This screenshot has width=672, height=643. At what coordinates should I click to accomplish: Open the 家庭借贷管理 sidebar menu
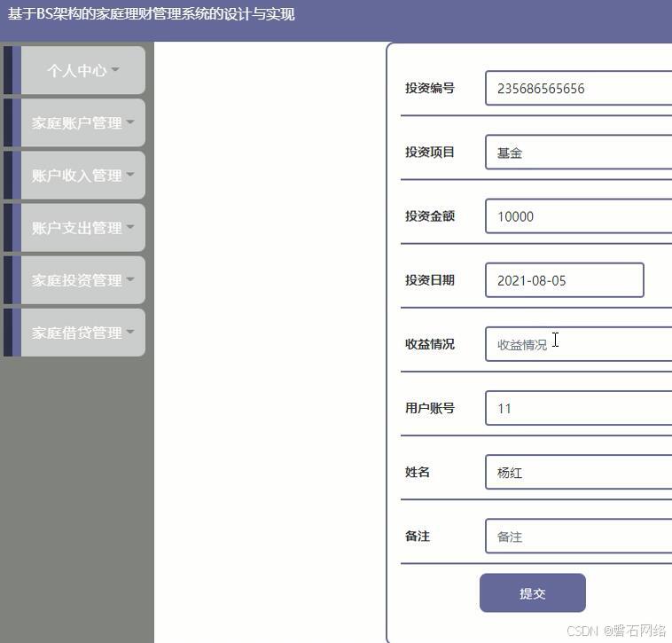tap(76, 333)
